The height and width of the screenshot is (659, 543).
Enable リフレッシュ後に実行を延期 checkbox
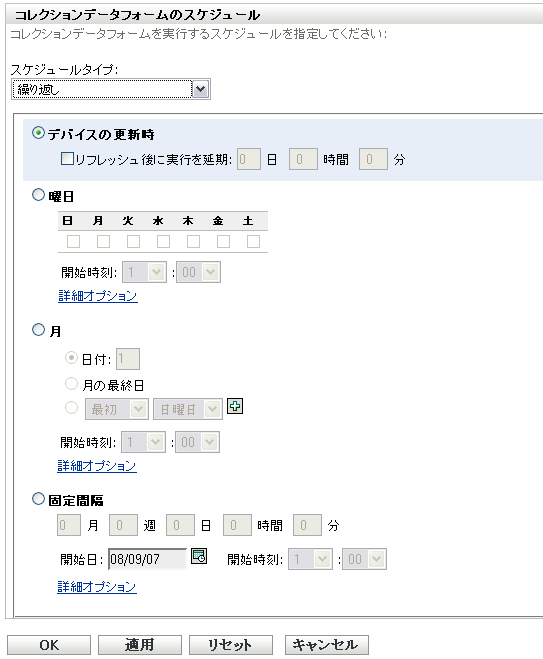[x=67, y=159]
